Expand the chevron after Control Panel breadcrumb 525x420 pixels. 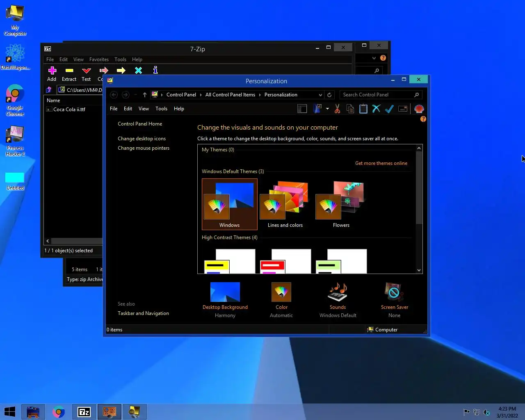(x=201, y=95)
